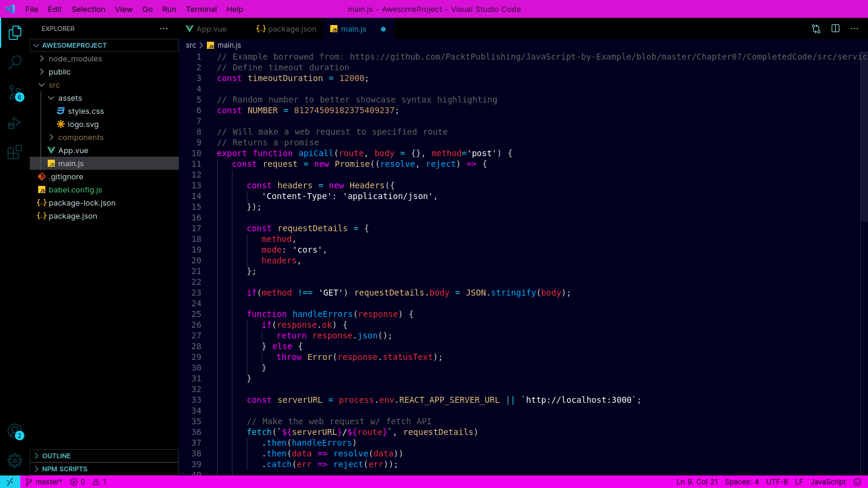
Task: Open the Explorer view in activity bar
Action: click(x=15, y=33)
